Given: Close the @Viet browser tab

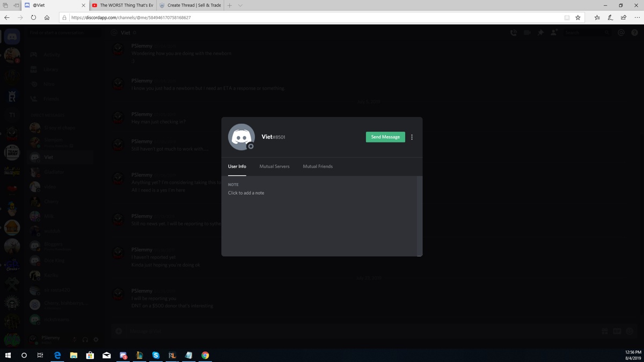Looking at the screenshot, I should 83,5.
